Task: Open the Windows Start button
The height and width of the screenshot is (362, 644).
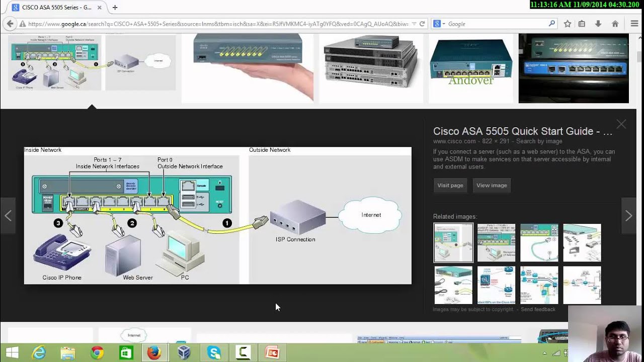Action: point(12,353)
